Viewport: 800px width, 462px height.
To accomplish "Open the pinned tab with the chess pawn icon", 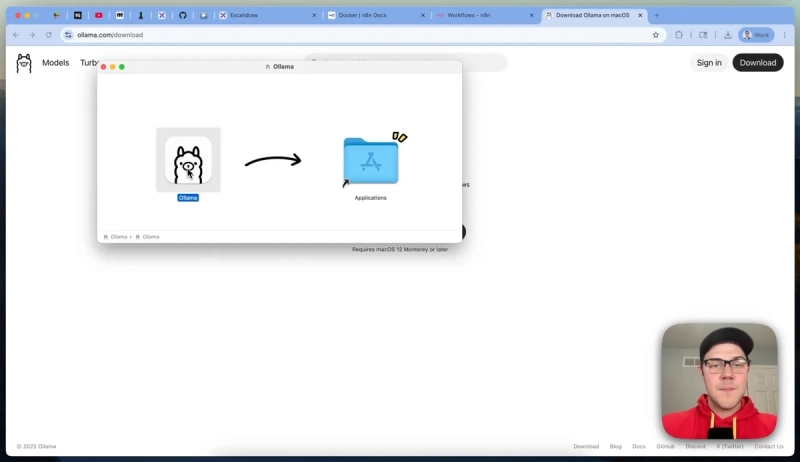I will coord(141,15).
